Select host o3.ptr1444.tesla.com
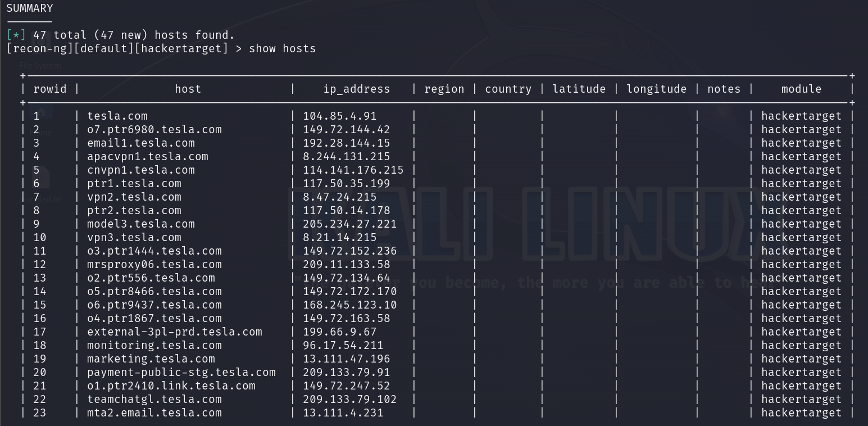868x426 pixels. coord(154,251)
